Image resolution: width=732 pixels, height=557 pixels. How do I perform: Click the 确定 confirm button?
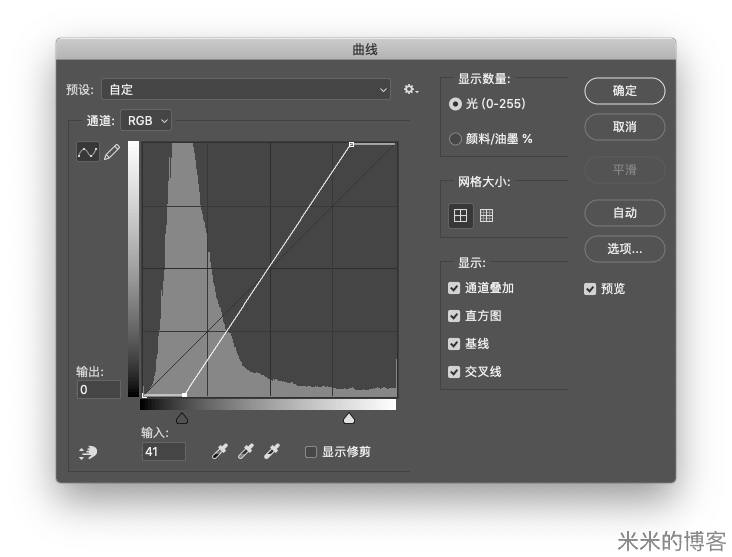(x=624, y=90)
